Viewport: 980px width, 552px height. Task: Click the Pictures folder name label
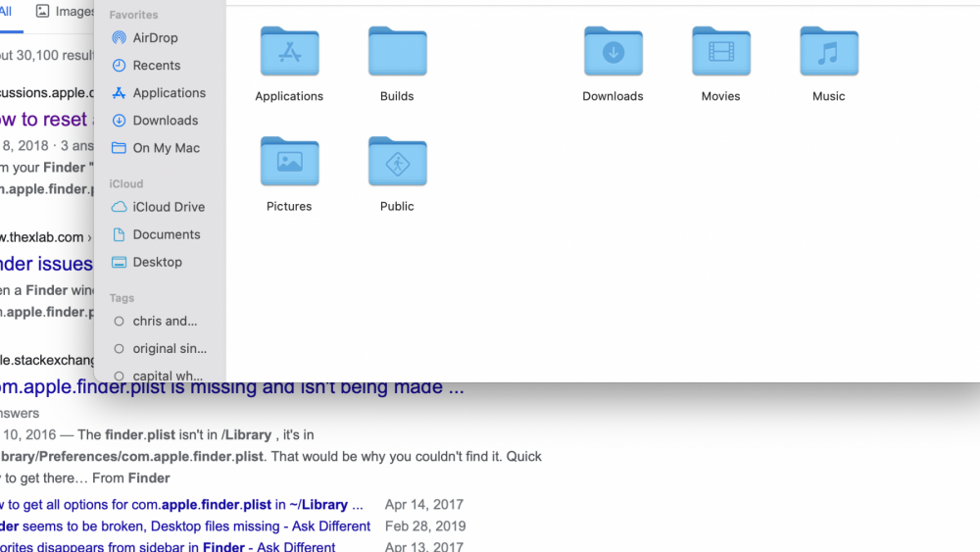289,206
